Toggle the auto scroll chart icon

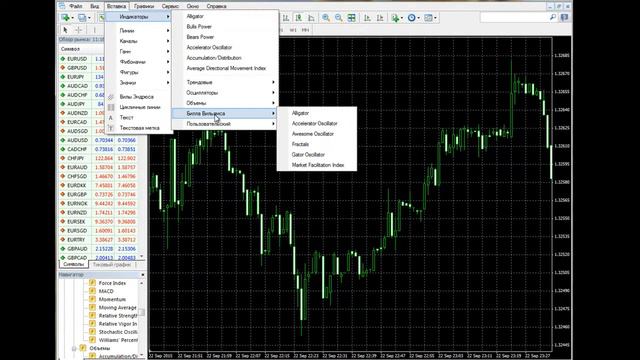(x=367, y=18)
